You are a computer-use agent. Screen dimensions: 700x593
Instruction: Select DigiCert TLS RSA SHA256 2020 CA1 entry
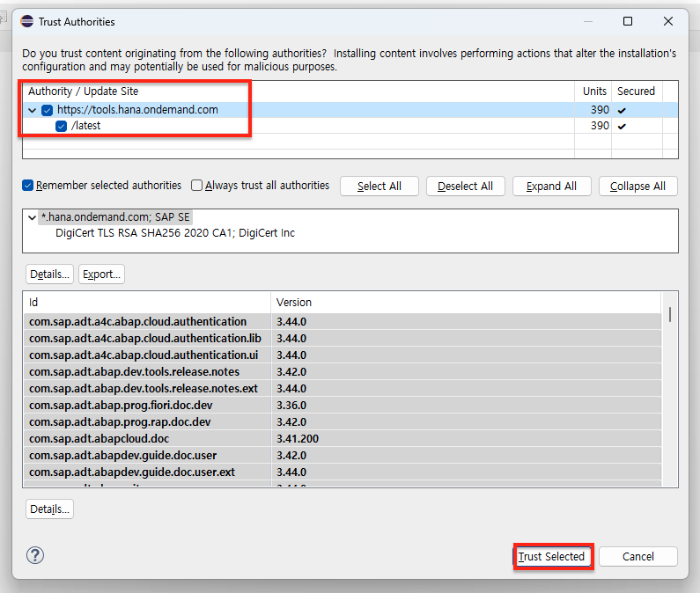[x=175, y=233]
